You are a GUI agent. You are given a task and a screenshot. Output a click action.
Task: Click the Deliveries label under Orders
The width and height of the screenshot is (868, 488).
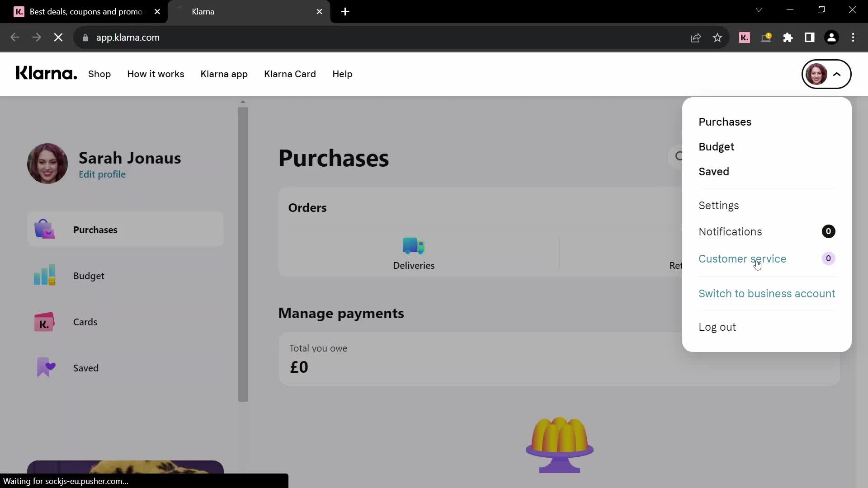coord(414,266)
